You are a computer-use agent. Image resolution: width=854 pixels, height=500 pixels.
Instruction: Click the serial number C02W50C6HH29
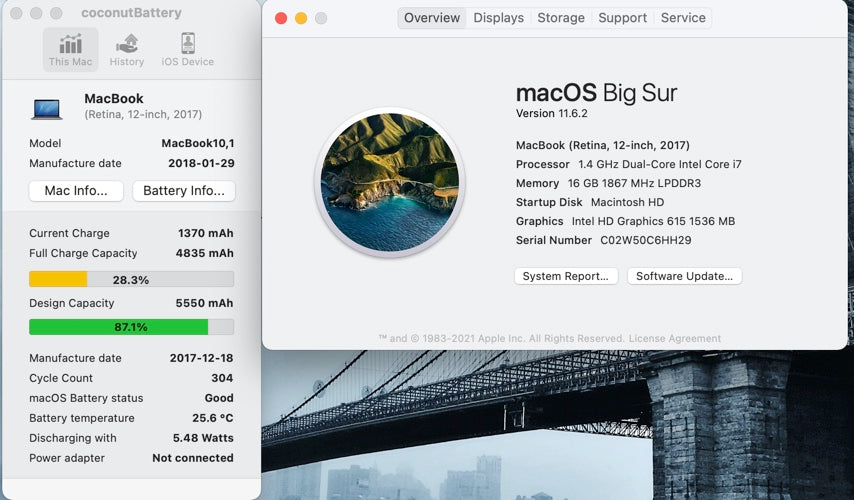point(647,240)
